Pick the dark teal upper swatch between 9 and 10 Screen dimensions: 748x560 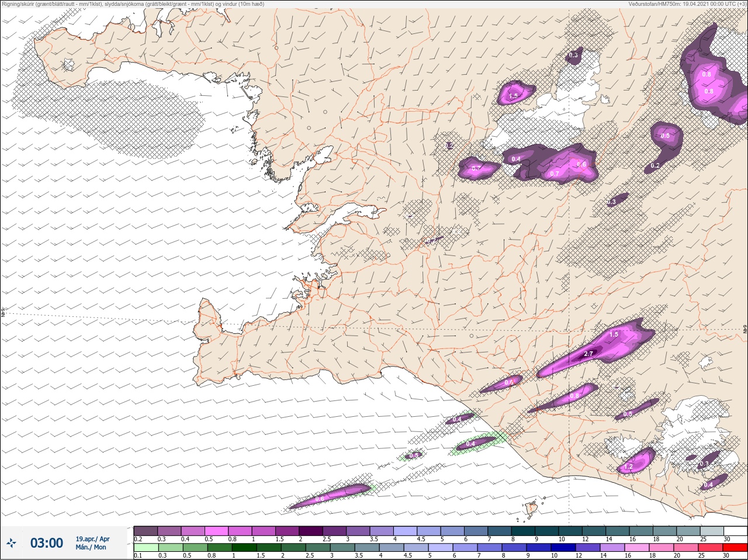[x=547, y=531]
